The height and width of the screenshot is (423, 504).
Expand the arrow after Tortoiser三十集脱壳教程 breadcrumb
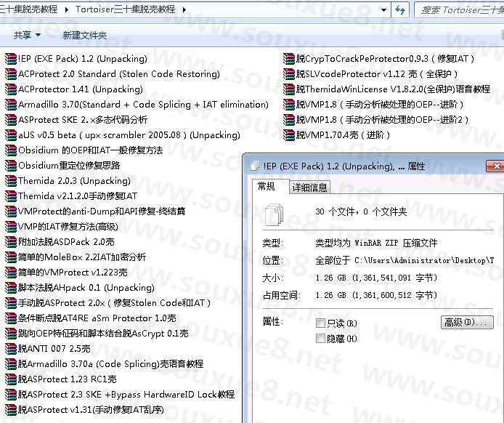pyautogui.click(x=184, y=9)
